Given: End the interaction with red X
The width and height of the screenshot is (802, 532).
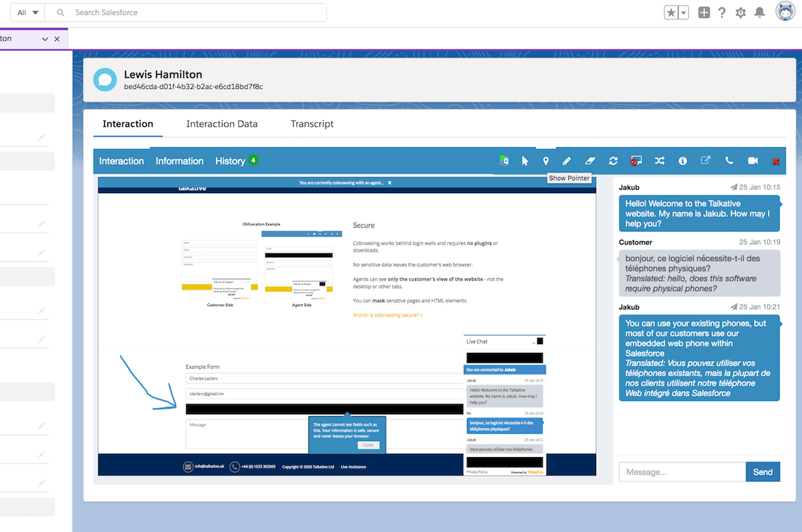Looking at the screenshot, I should pyautogui.click(x=776, y=161).
